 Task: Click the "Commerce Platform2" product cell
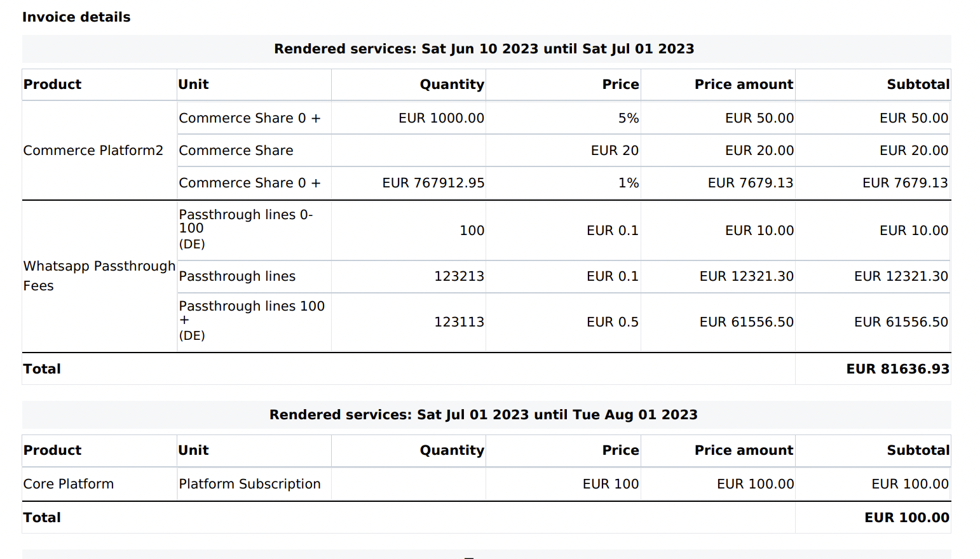pyautogui.click(x=93, y=151)
